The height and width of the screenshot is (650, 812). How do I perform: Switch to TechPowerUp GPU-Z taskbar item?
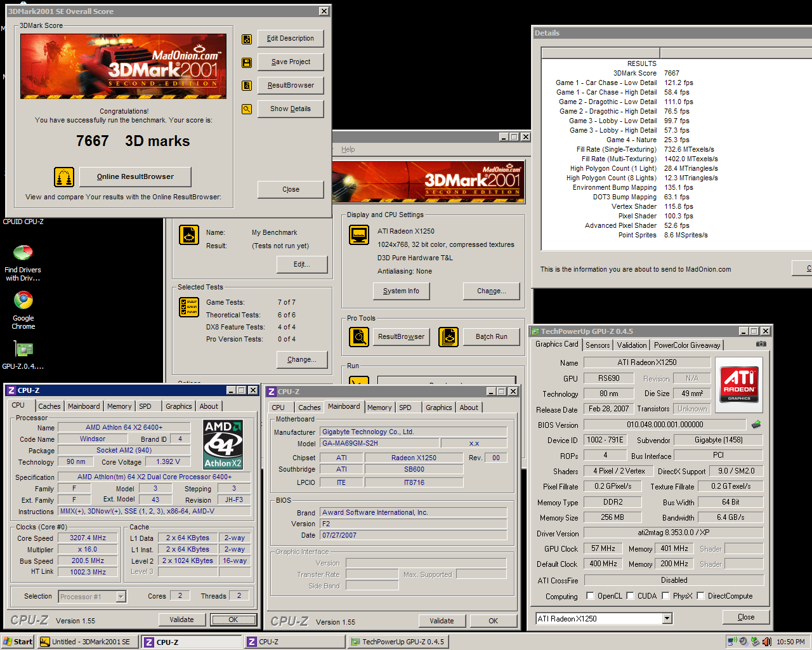point(399,642)
